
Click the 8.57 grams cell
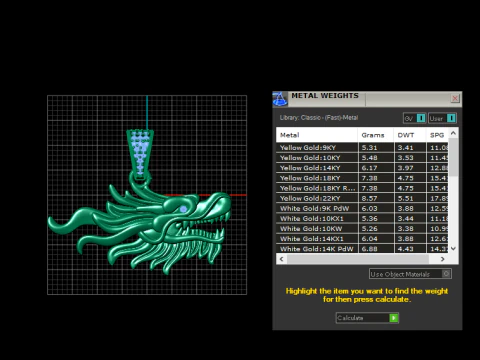(376, 198)
